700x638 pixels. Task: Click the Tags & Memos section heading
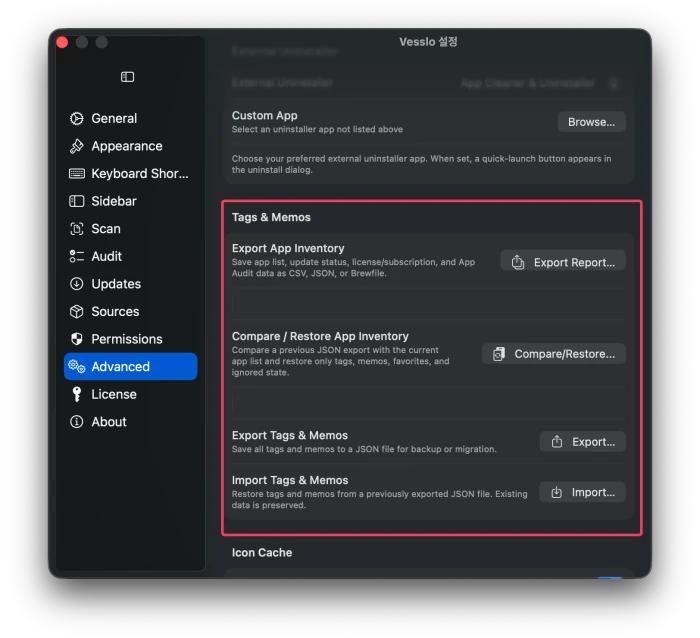pos(271,217)
